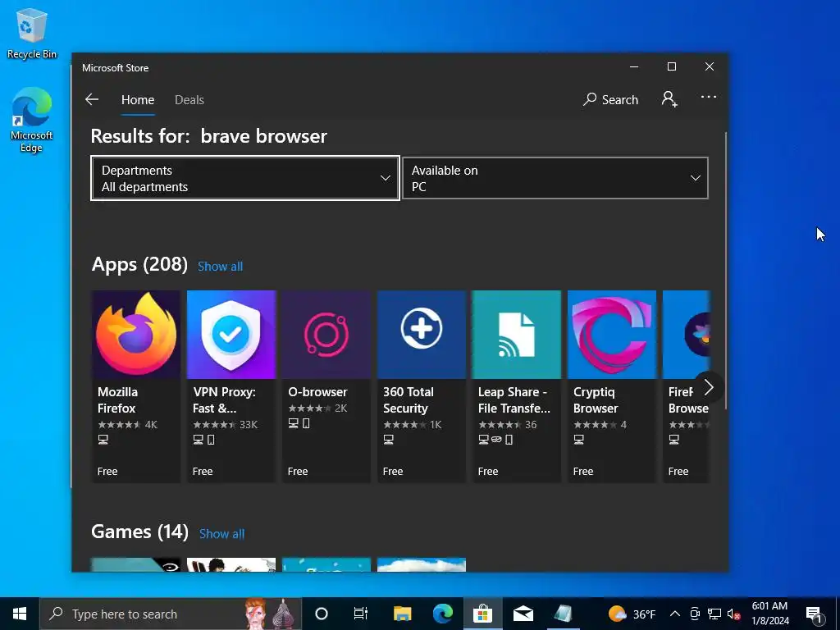Open the O-browser app icon
This screenshot has width=840, height=630.
click(x=326, y=335)
